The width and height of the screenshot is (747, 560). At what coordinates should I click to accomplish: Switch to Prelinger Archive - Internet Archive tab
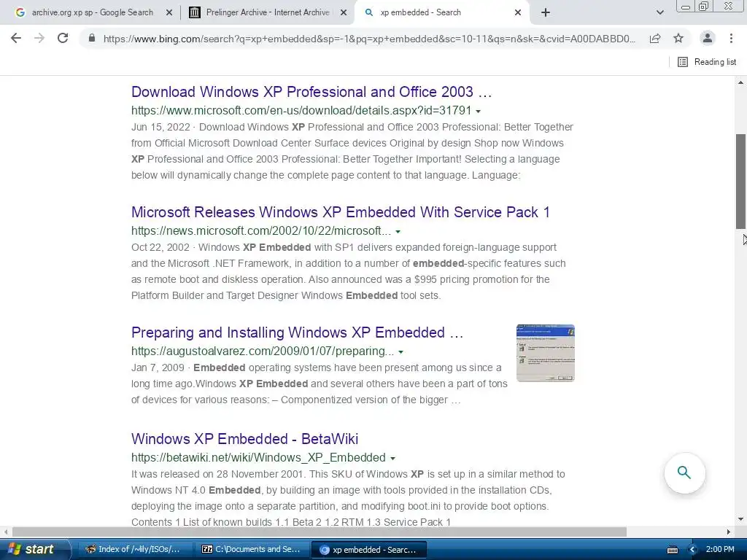[268, 13]
